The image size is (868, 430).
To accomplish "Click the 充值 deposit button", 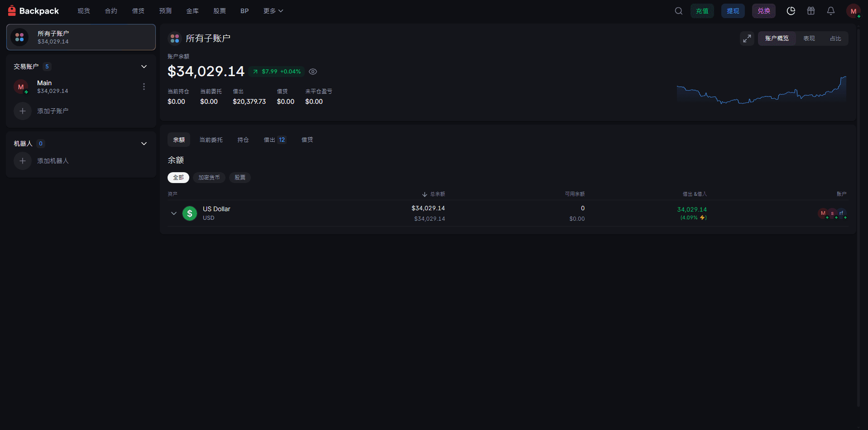I will point(702,11).
